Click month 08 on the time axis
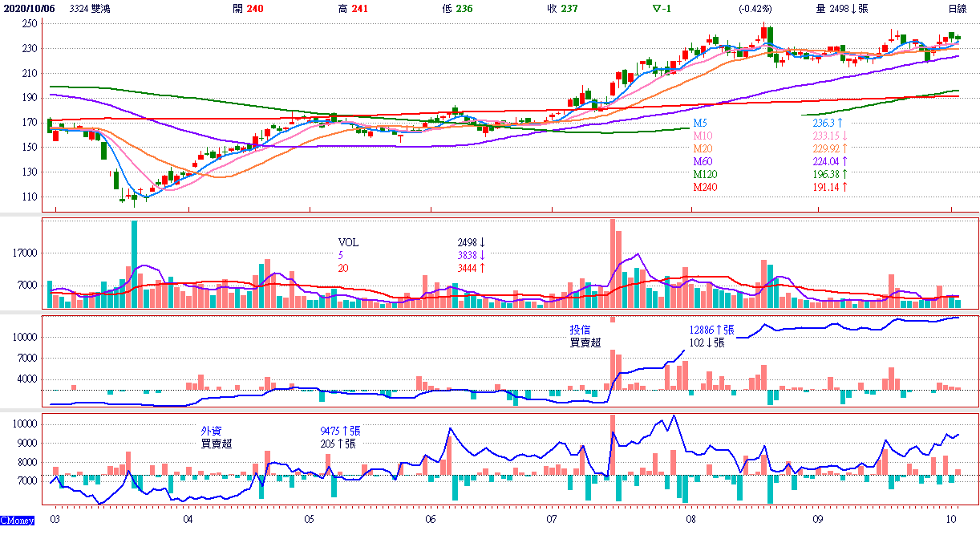The width and height of the screenshot is (980, 535). (691, 519)
